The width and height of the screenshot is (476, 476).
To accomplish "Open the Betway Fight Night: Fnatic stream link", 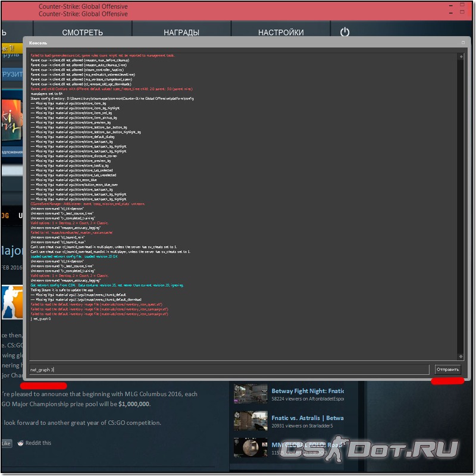I will point(308,391).
